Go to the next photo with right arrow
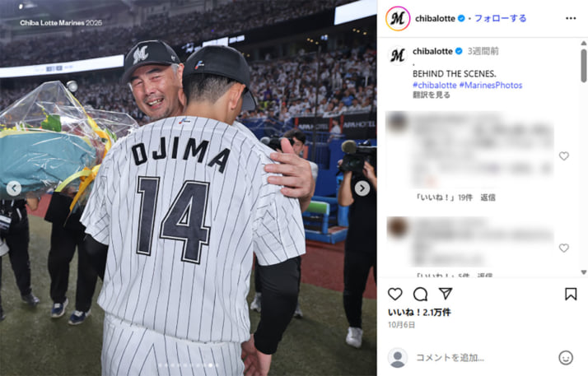The width and height of the screenshot is (588, 376). pyautogui.click(x=362, y=188)
